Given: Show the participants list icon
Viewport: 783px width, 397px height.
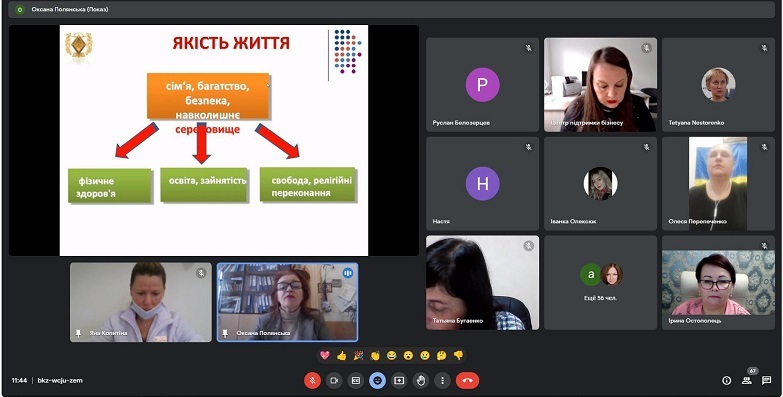Looking at the screenshot, I should (747, 381).
